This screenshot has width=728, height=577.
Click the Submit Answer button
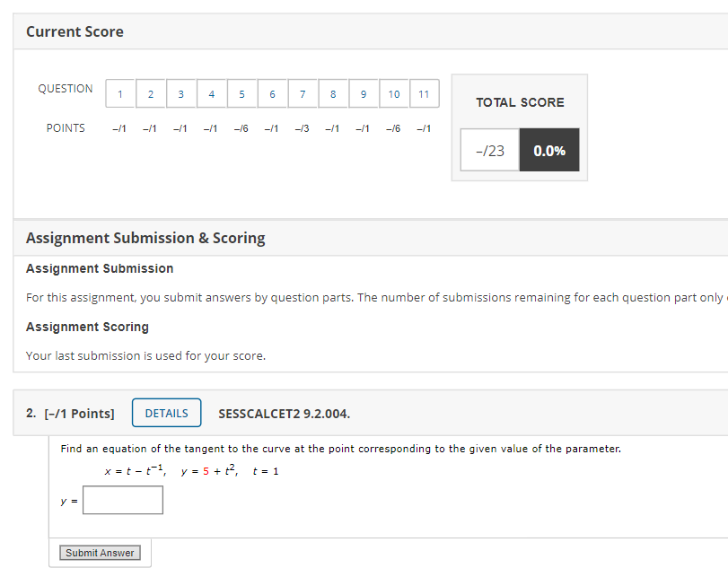point(100,552)
